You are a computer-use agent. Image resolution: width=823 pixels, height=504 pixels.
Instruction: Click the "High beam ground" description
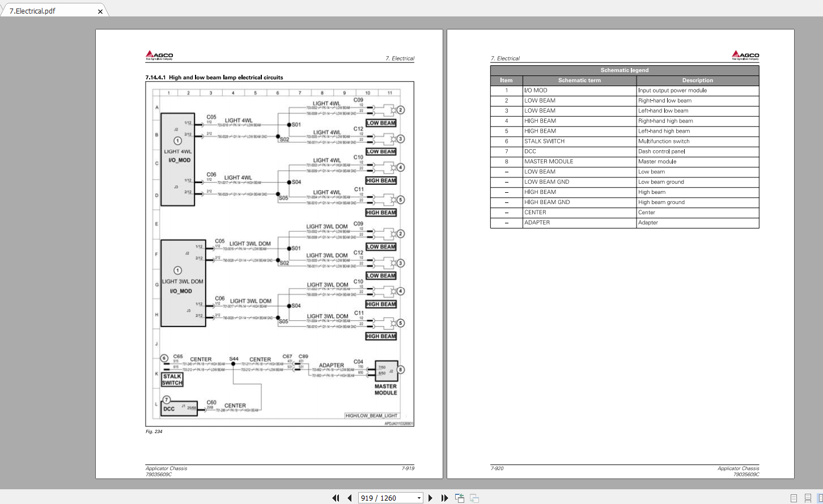(x=661, y=202)
